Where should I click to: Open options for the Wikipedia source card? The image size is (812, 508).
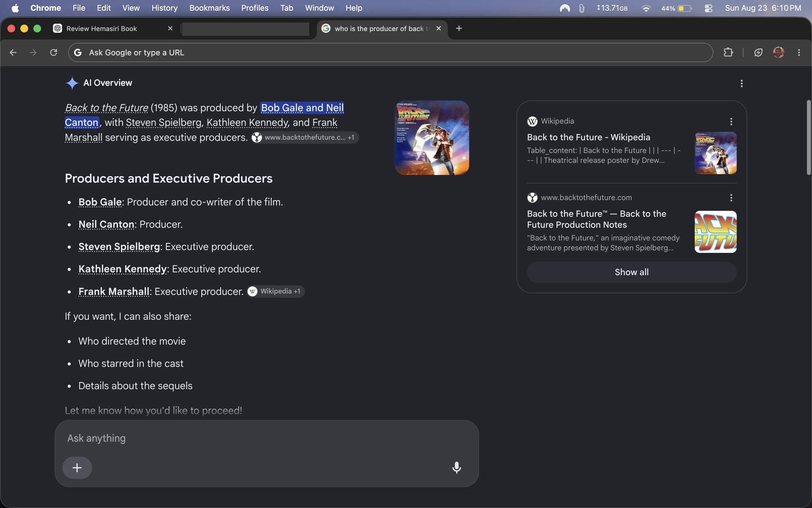point(731,121)
